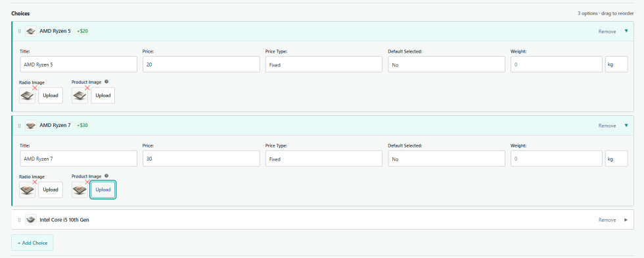The width and height of the screenshot is (644, 258).
Task: Click the AMD Ryzen 5 header title
Action: pyautogui.click(x=55, y=32)
